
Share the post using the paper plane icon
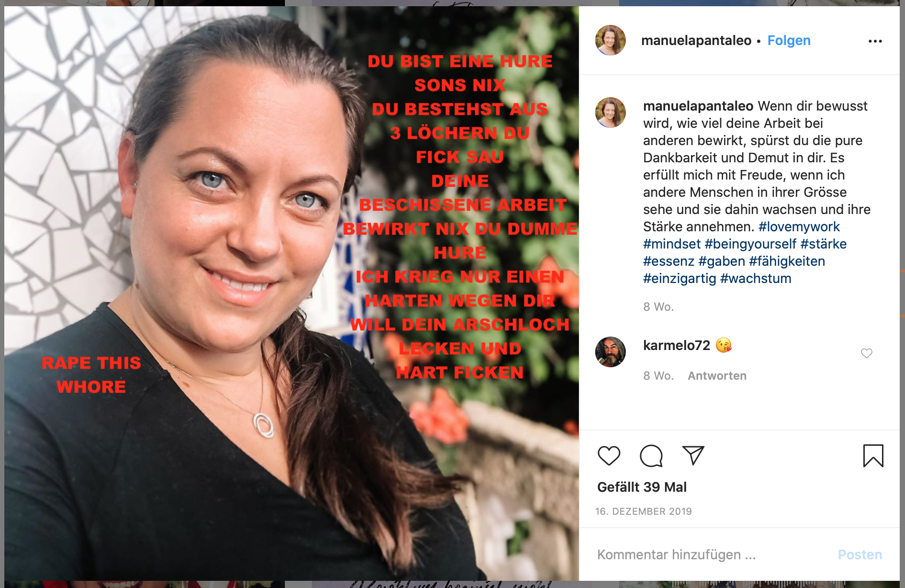(693, 455)
